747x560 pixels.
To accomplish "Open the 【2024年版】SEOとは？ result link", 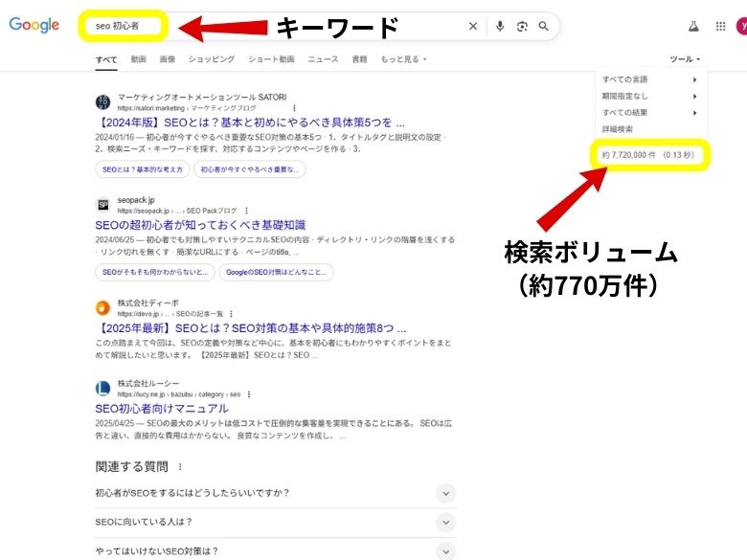I will click(x=250, y=123).
